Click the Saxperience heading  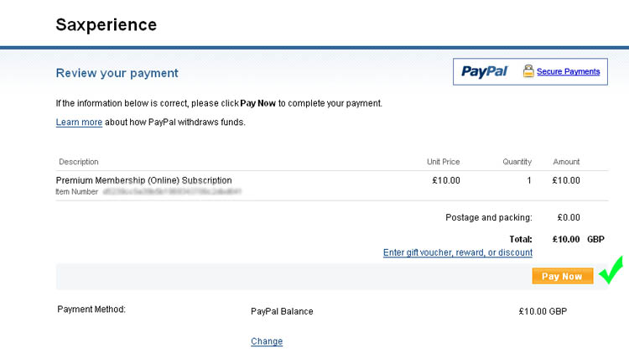pos(106,24)
